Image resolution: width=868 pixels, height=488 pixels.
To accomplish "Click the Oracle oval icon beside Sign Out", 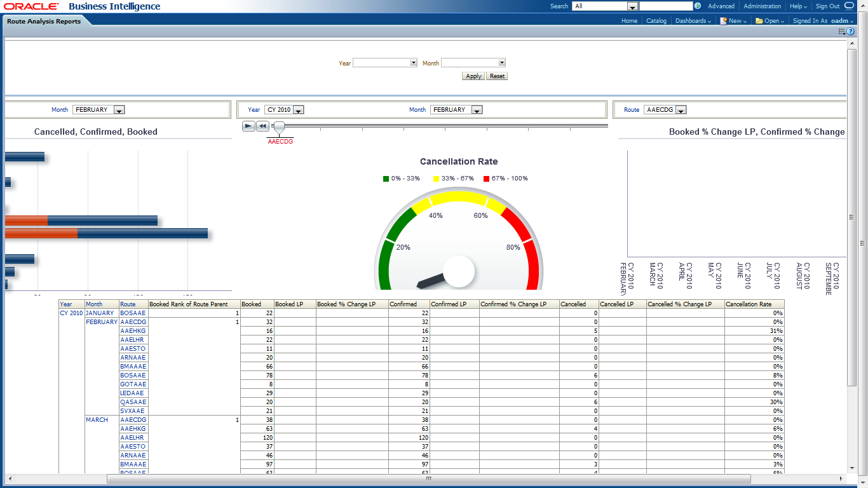I will tap(850, 6).
